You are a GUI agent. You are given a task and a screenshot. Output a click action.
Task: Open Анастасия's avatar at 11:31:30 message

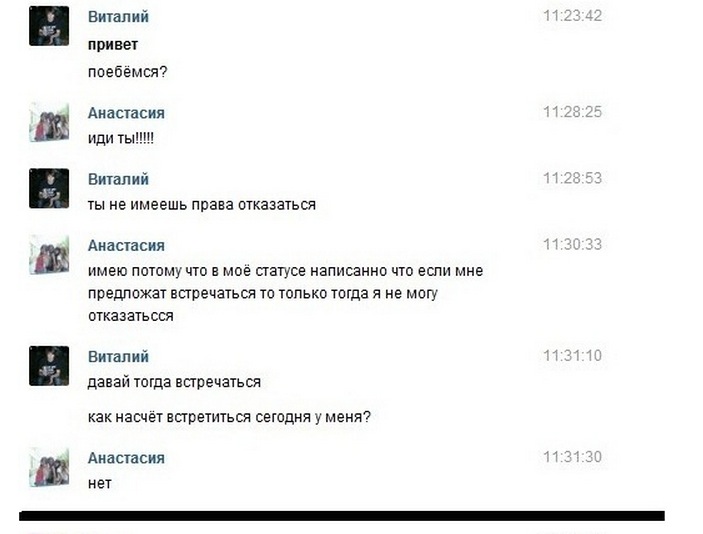(x=49, y=467)
